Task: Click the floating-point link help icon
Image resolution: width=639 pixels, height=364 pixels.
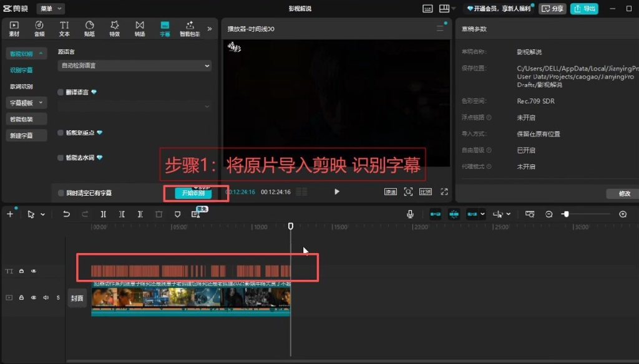Action: click(489, 117)
